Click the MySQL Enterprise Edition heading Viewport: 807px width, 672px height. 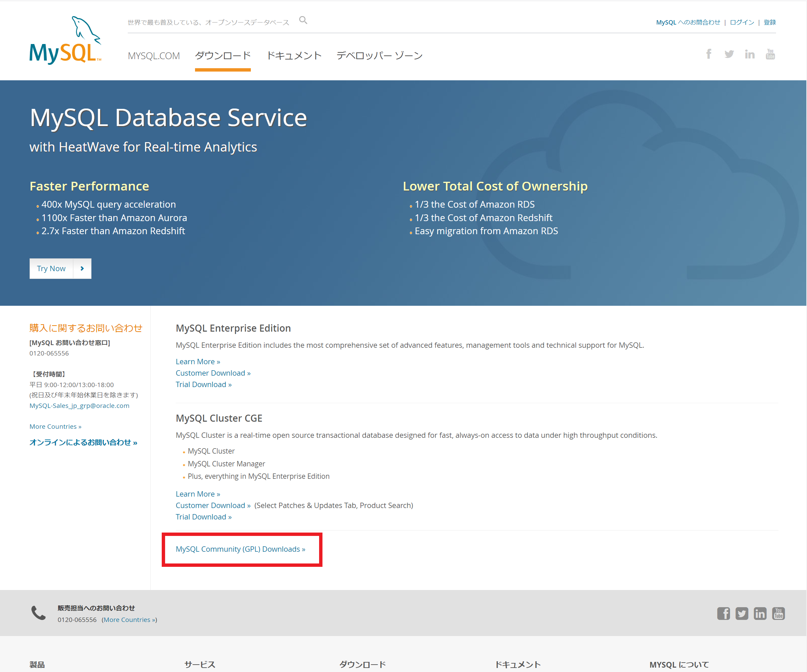(233, 328)
